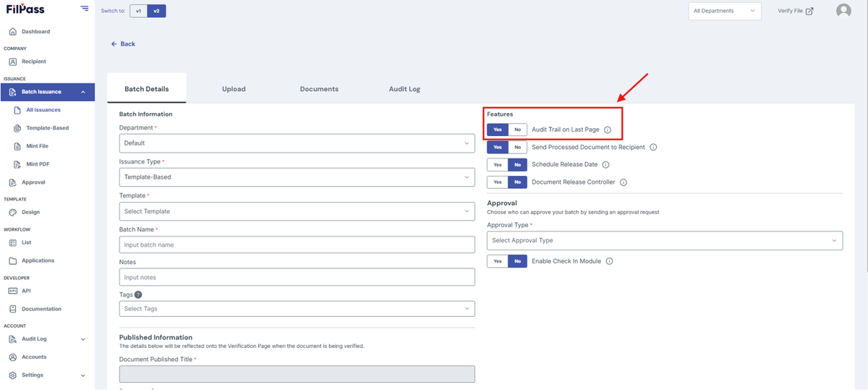The width and height of the screenshot is (868, 390).
Task: Click the Settings gear icon
Action: [x=13, y=375]
